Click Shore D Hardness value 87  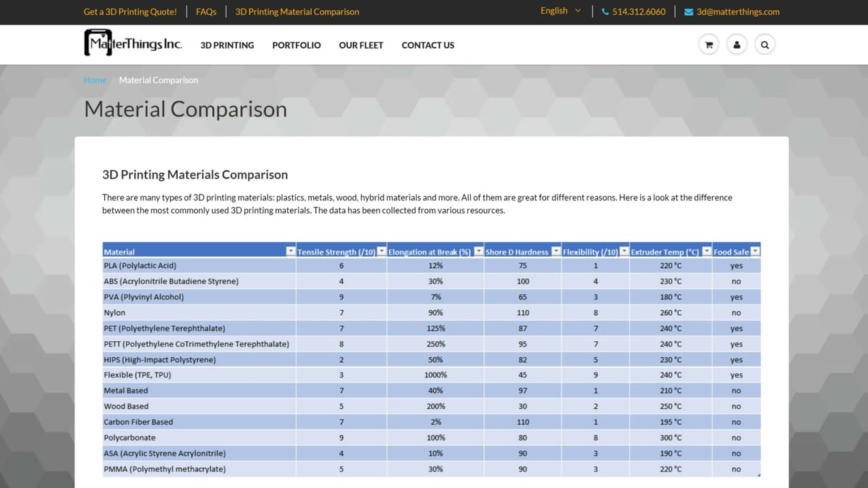pyautogui.click(x=523, y=328)
